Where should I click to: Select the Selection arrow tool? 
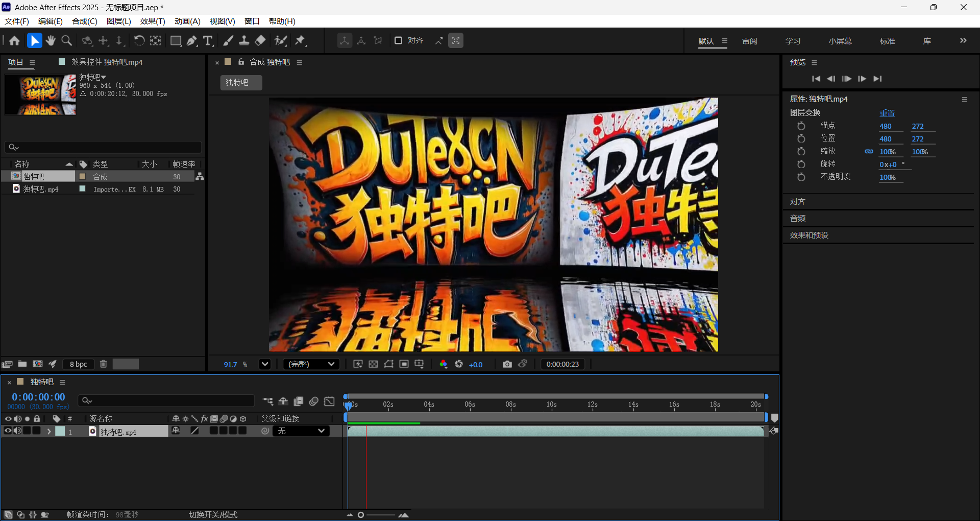34,41
